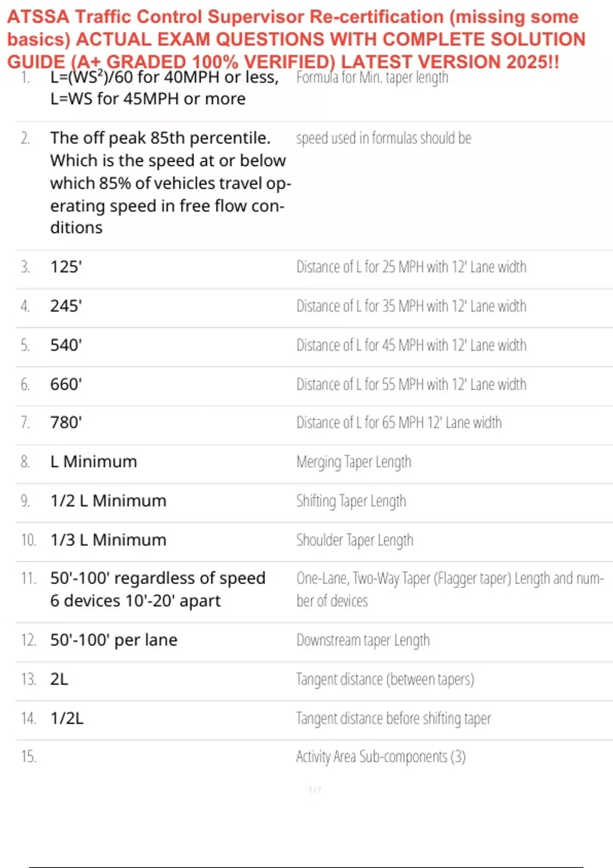
Task: Click the 125' answer in row 3
Action: click(66, 267)
